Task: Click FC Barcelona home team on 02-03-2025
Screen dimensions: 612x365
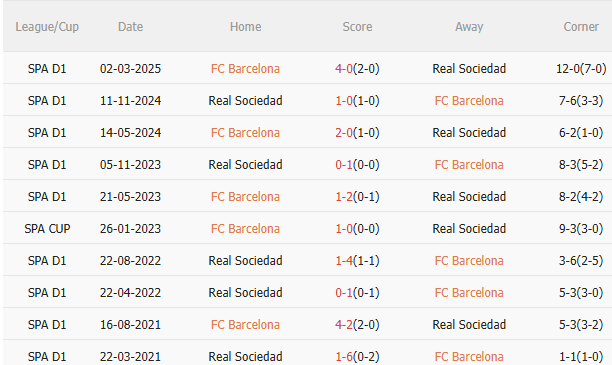Action: point(245,69)
